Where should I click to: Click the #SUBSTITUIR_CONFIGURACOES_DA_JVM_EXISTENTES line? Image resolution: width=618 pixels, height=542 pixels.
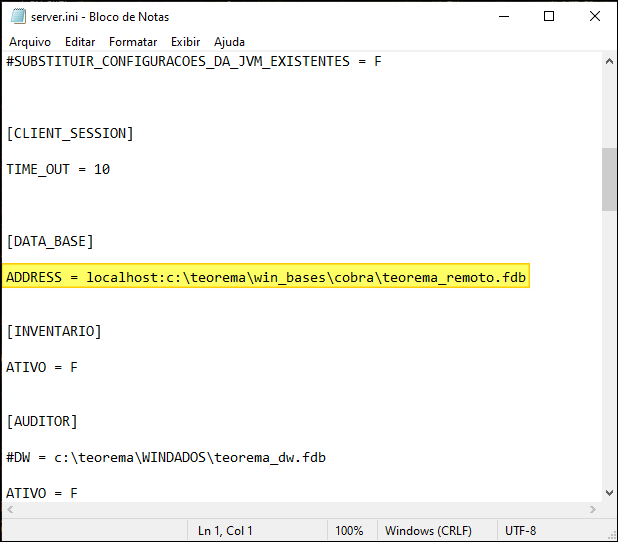click(194, 61)
